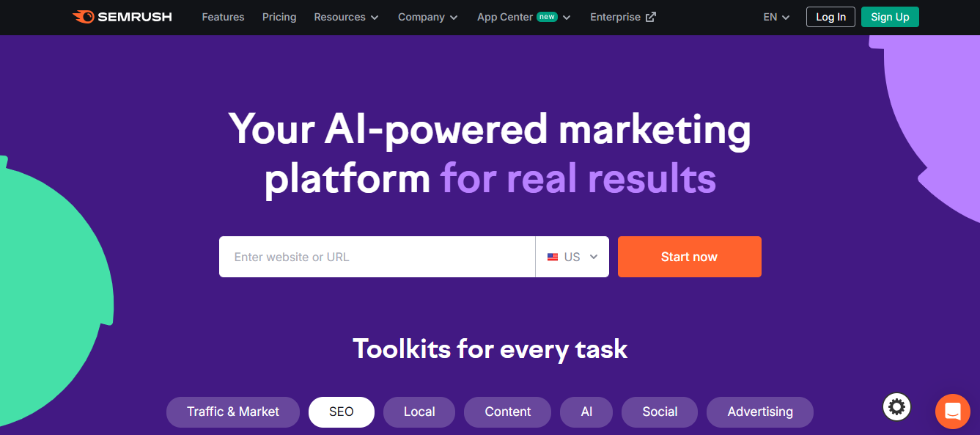The image size is (980, 435).
Task: Expand the Resources menu
Action: click(x=346, y=17)
